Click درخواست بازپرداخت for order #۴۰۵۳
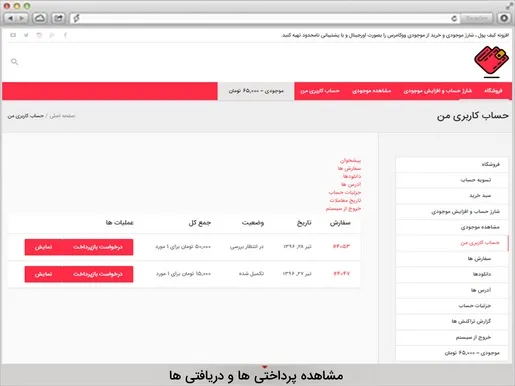The height and width of the screenshot is (386, 515). pos(98,247)
